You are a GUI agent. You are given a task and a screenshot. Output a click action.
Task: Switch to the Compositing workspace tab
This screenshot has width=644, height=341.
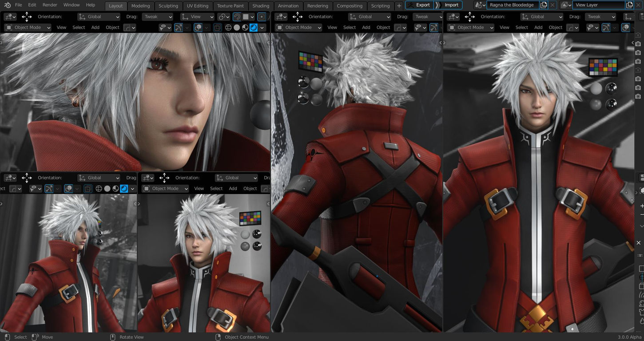click(x=350, y=6)
